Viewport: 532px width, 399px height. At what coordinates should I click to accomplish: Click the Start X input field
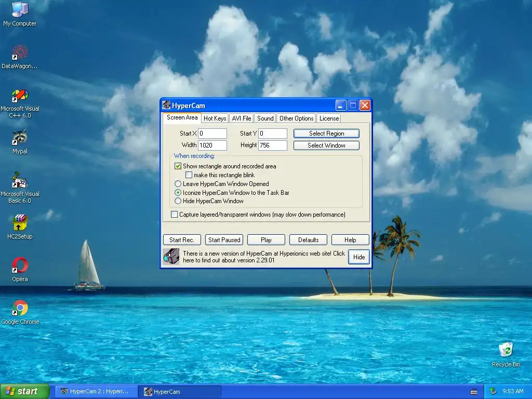[212, 134]
